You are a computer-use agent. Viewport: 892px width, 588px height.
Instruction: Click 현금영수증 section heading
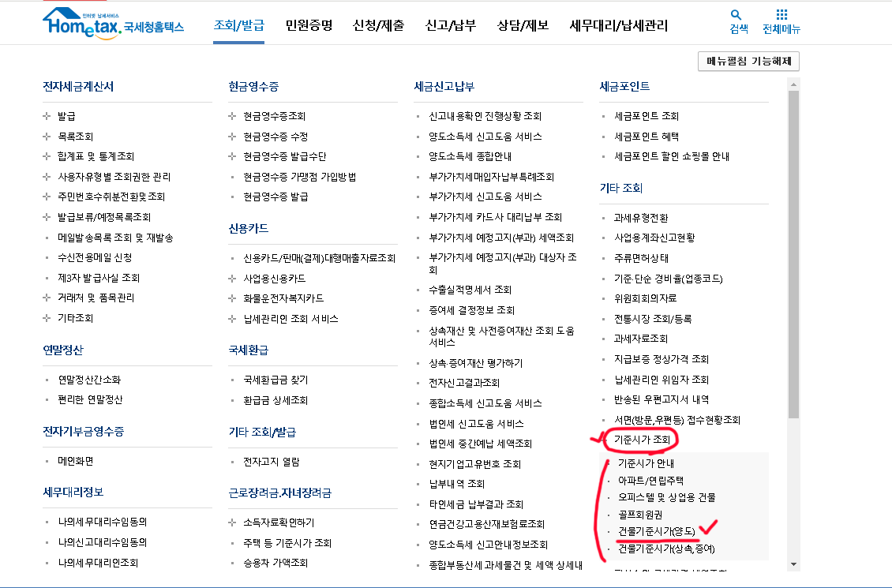coord(253,87)
